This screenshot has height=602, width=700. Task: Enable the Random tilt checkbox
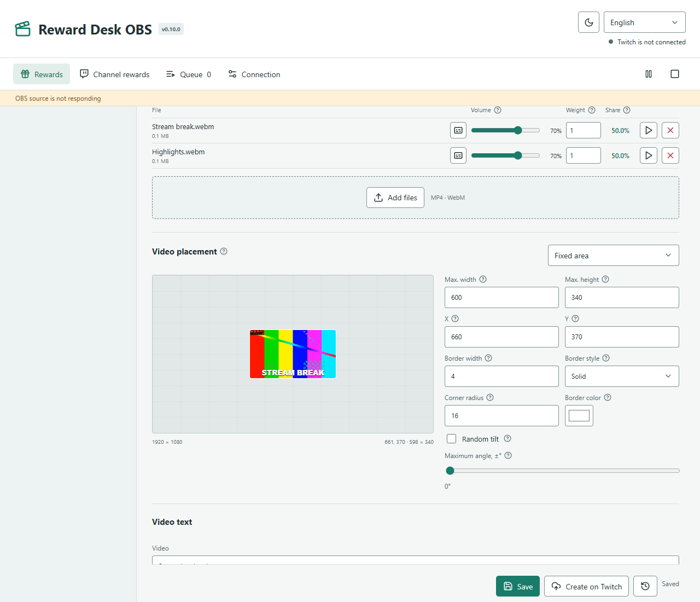pyautogui.click(x=452, y=439)
